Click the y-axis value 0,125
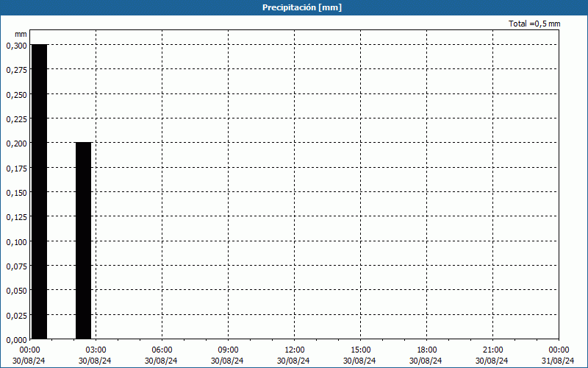This screenshot has height=368, width=588. (16, 217)
